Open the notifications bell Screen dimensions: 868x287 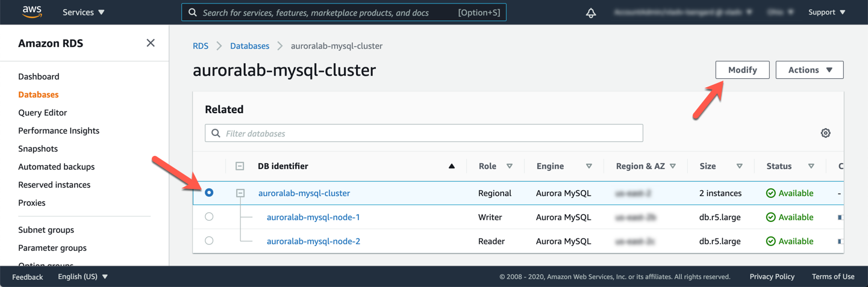pos(591,13)
